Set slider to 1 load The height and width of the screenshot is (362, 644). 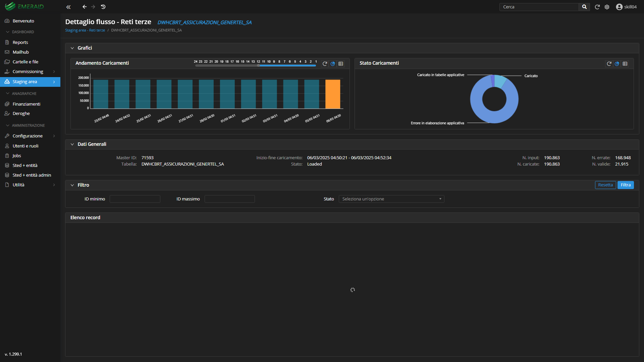(x=316, y=62)
